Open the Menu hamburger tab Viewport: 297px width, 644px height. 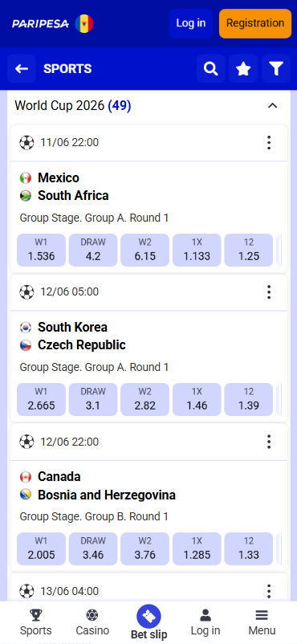pyautogui.click(x=262, y=622)
